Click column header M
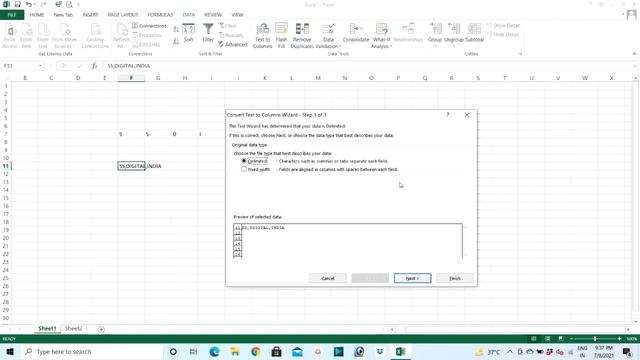 318,78
